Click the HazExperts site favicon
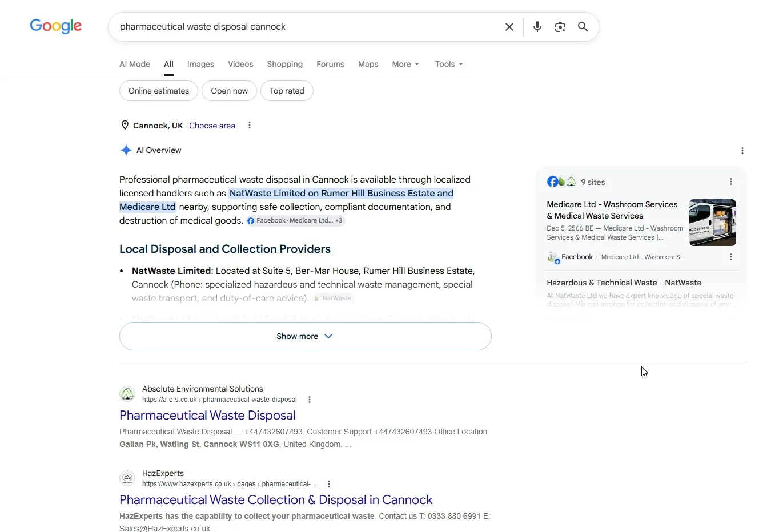This screenshot has height=532, width=779. pyautogui.click(x=127, y=478)
